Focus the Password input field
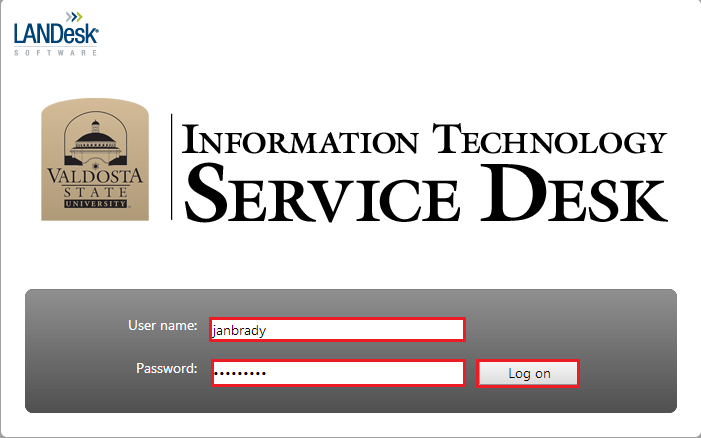Screen dimensions: 701x438 [x=338, y=373]
